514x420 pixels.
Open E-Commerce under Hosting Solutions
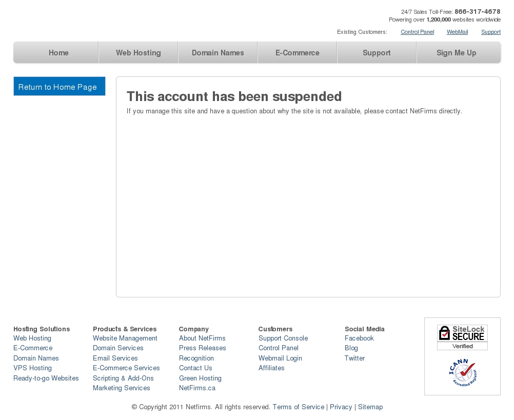point(33,348)
